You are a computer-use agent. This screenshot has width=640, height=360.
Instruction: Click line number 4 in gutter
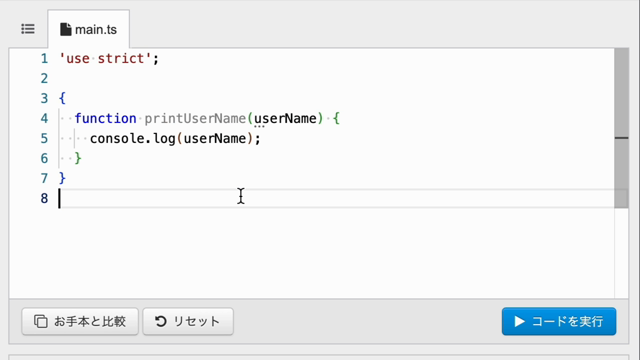point(44,119)
